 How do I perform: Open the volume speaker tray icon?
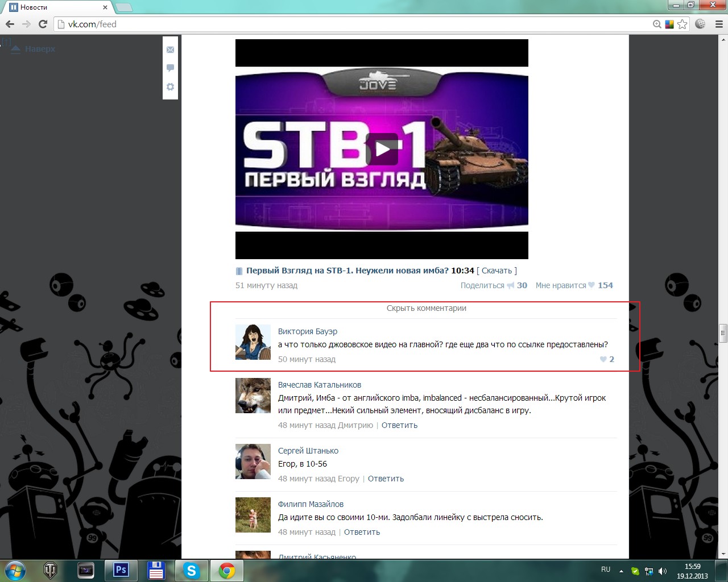662,571
